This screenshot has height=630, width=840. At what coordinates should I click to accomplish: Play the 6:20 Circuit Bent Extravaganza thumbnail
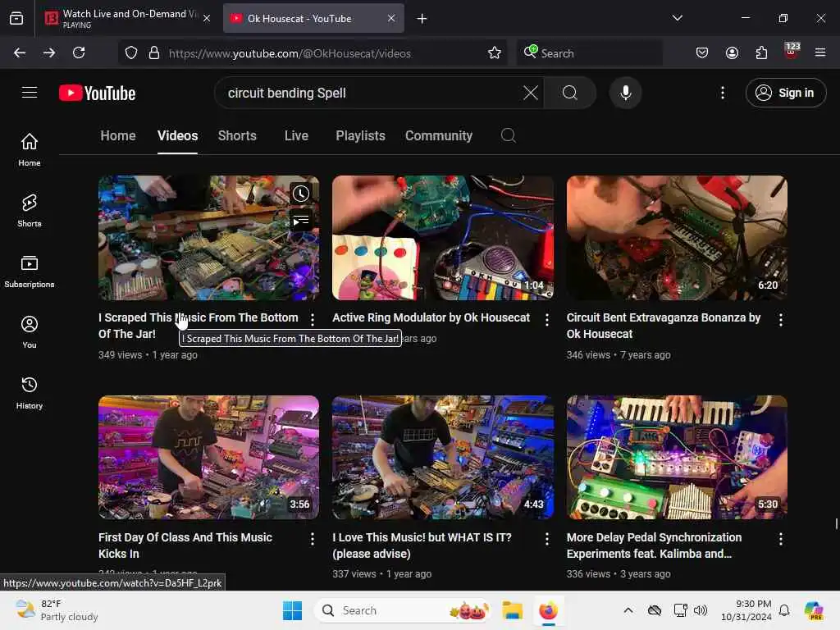pyautogui.click(x=677, y=237)
